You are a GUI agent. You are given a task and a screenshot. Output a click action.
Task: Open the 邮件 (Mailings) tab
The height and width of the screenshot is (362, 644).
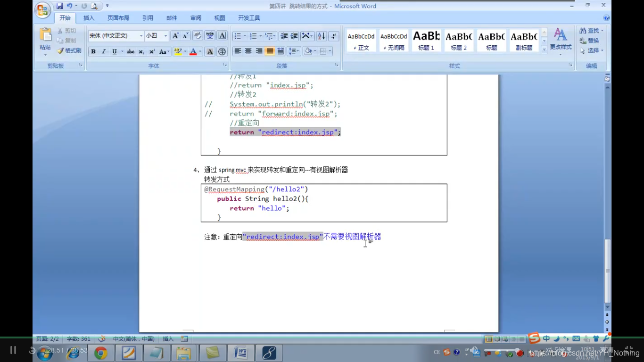click(x=172, y=18)
